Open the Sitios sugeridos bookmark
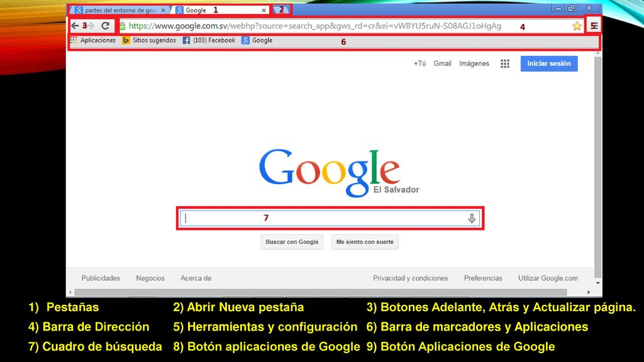644x362 pixels. (149, 40)
